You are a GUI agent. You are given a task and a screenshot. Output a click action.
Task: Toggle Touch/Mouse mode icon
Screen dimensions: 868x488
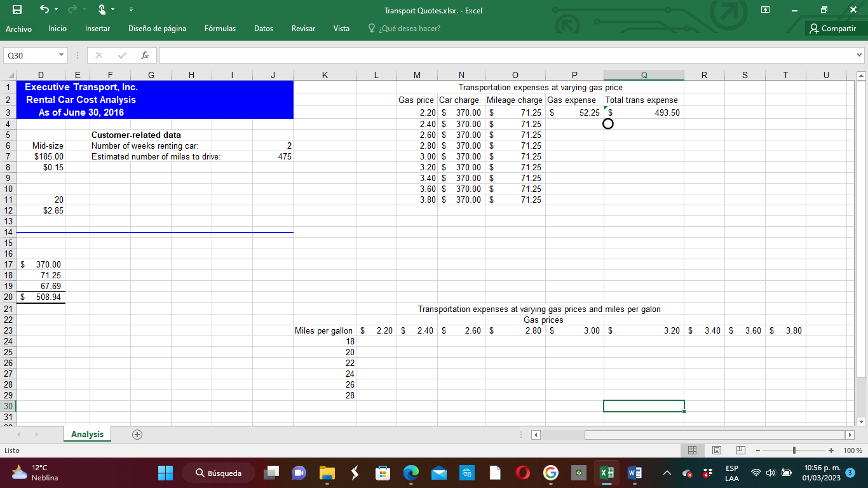(101, 10)
